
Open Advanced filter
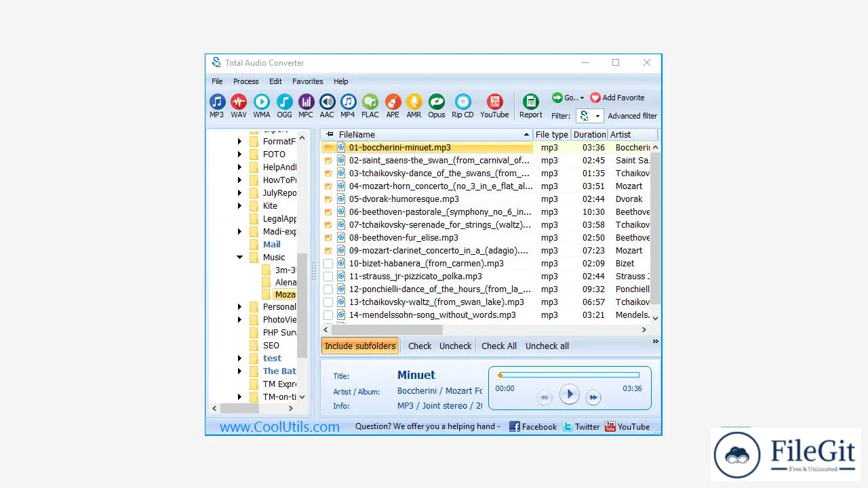pos(633,116)
